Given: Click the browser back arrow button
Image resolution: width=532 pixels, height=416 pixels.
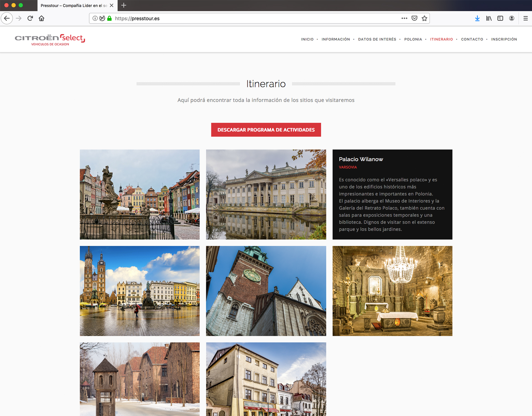Looking at the screenshot, I should 7,18.
